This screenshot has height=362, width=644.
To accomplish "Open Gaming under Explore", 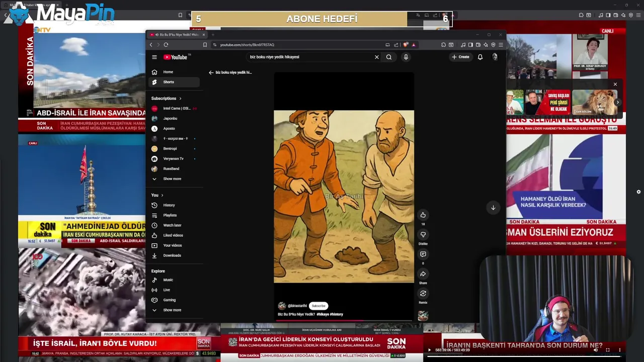I will pos(174,300).
